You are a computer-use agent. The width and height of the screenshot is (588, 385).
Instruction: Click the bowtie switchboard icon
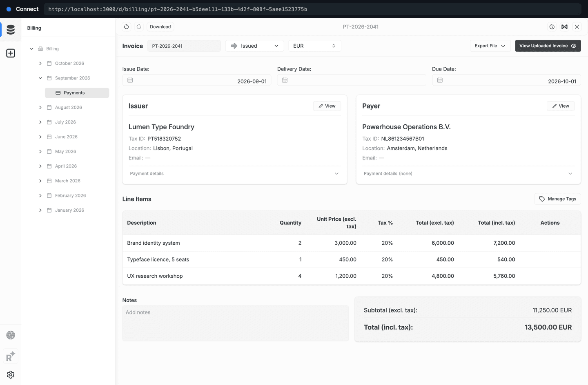[564, 27]
